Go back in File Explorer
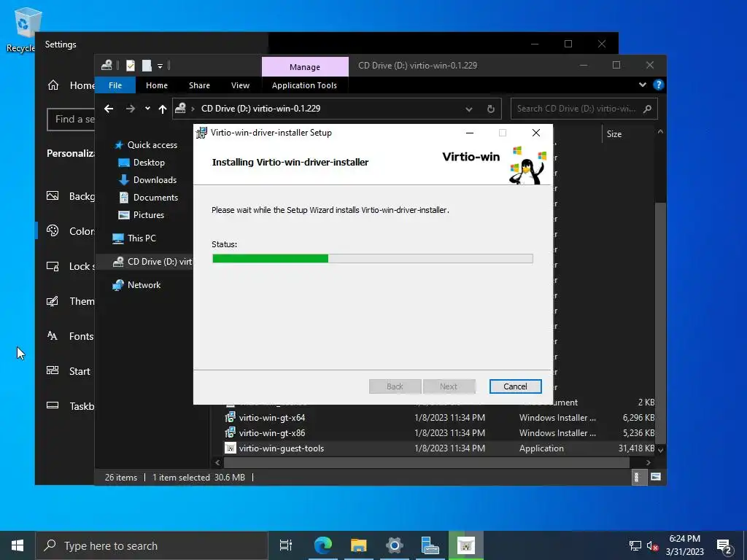 pos(109,109)
